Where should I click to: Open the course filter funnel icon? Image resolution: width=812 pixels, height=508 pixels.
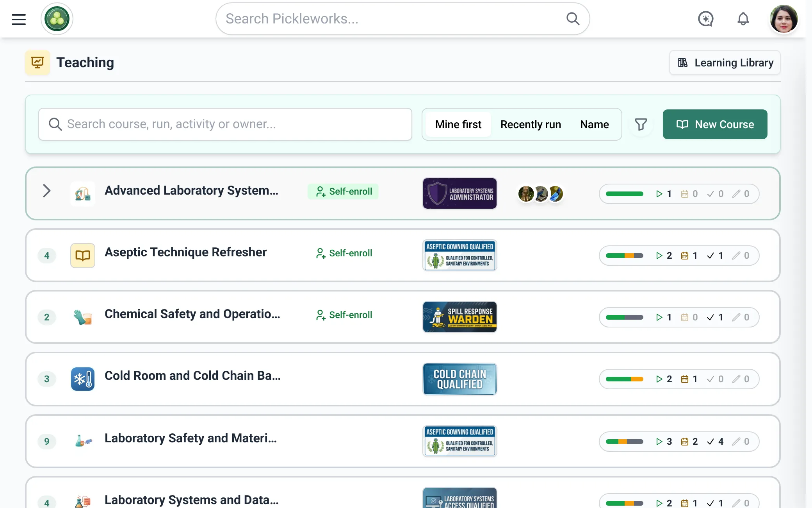(641, 124)
